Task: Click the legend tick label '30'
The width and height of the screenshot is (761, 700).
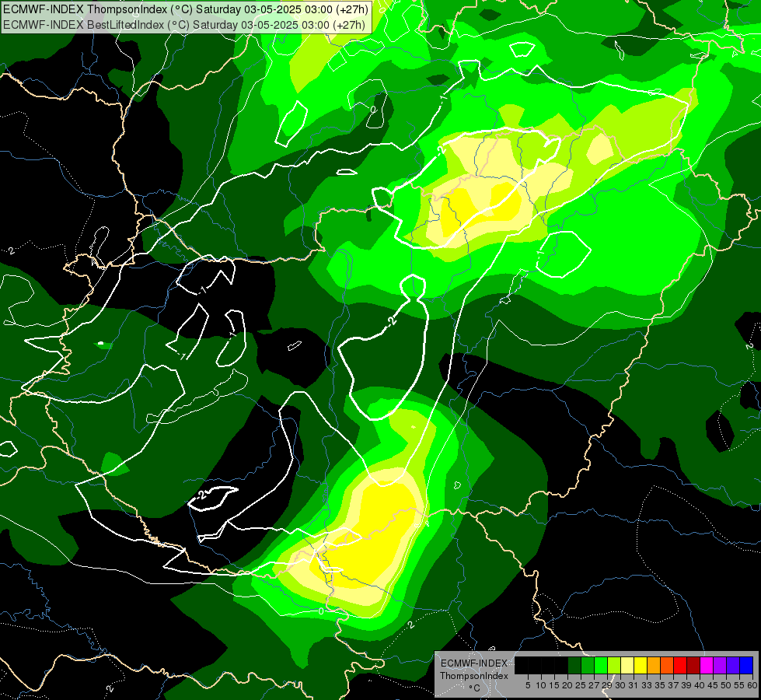Action: 620,685
